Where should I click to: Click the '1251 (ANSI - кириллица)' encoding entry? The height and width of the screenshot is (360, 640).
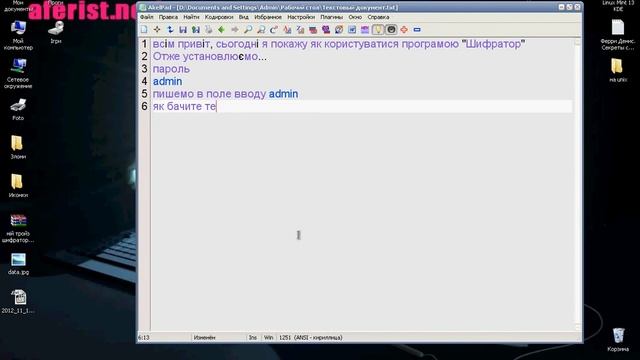coord(311,338)
